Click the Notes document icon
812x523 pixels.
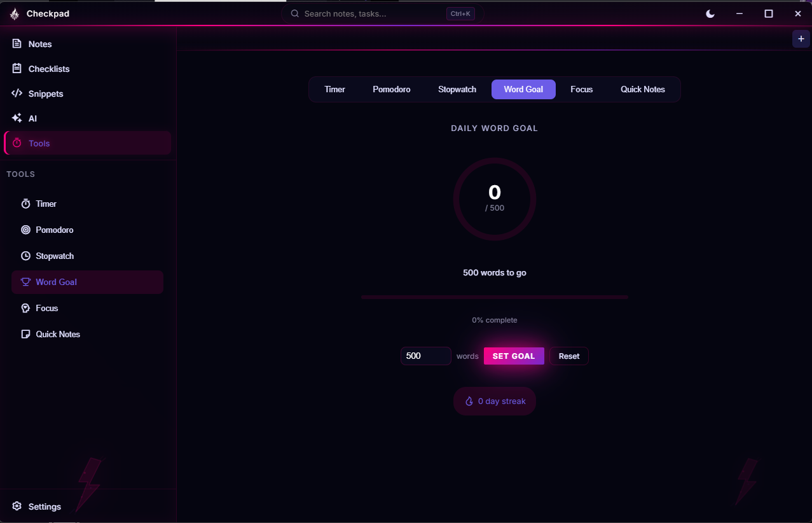pos(16,43)
